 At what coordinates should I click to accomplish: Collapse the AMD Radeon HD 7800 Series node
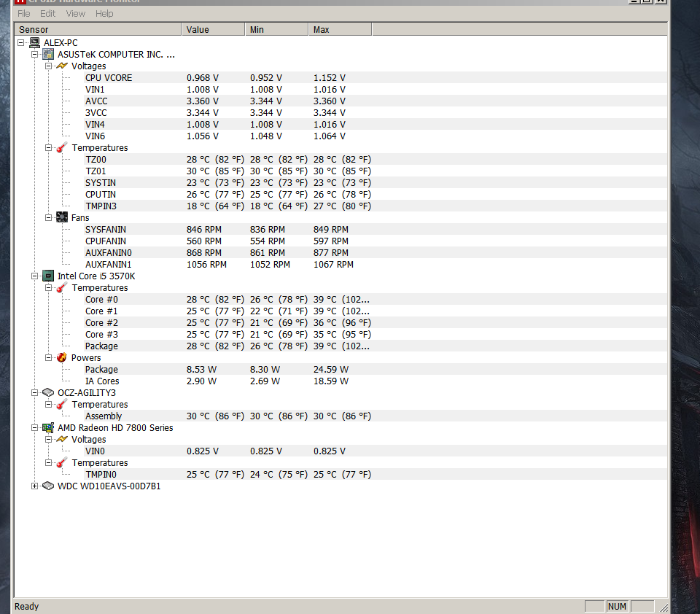click(x=35, y=428)
